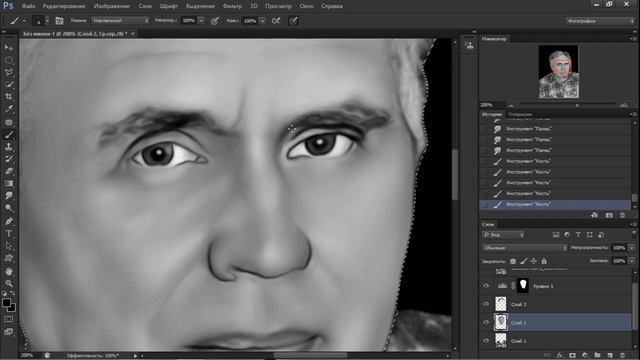Image resolution: width=640 pixels, height=360 pixels.
Task: Open the Редактирование menu
Action: (64, 6)
